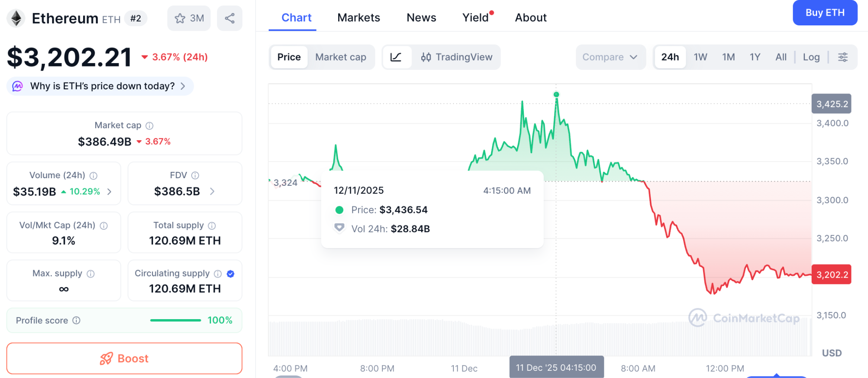Click the #2 rank badge

coord(136,19)
